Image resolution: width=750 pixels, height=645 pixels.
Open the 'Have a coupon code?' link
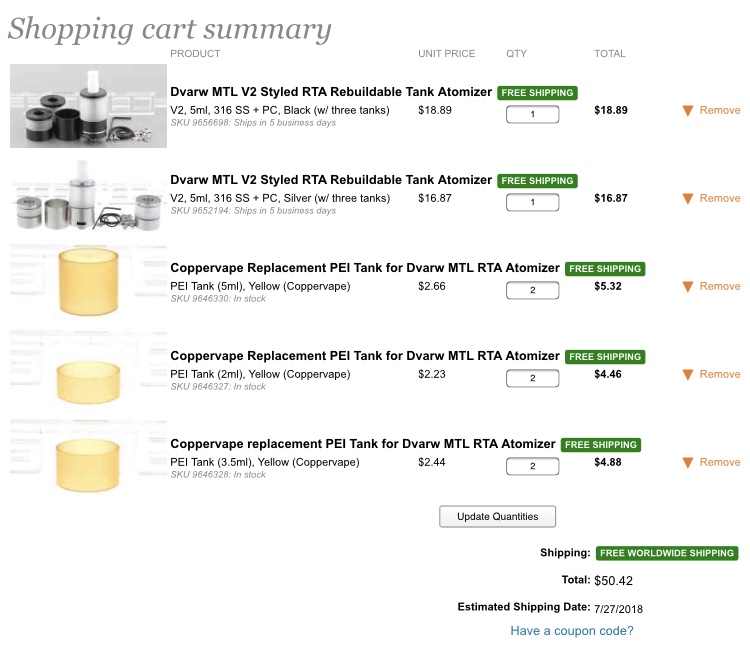(571, 631)
